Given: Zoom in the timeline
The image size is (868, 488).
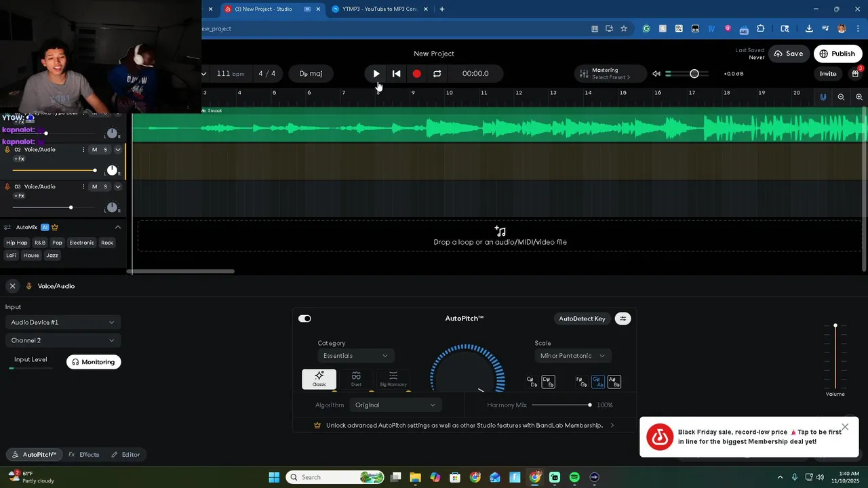Looking at the screenshot, I should (x=859, y=97).
